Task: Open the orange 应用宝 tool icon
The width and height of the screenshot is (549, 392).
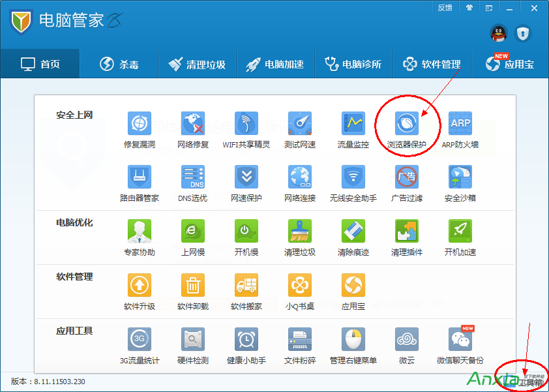Action: pyautogui.click(x=353, y=292)
